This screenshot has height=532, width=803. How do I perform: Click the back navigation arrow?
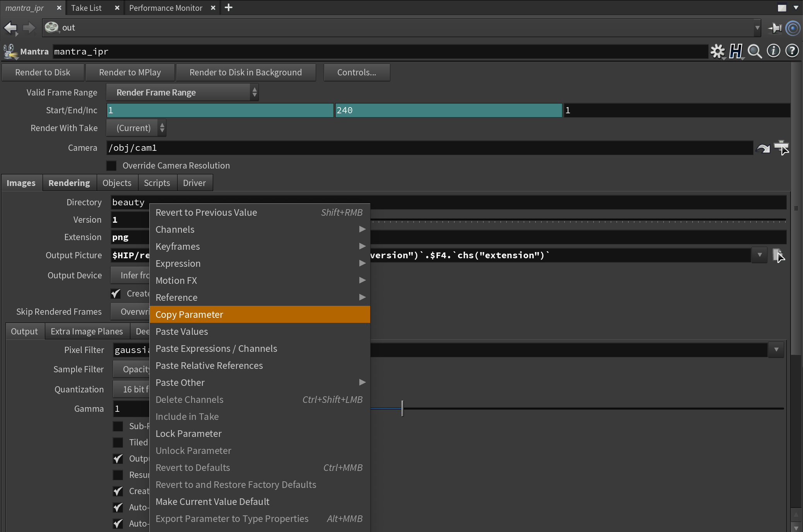[x=10, y=28]
